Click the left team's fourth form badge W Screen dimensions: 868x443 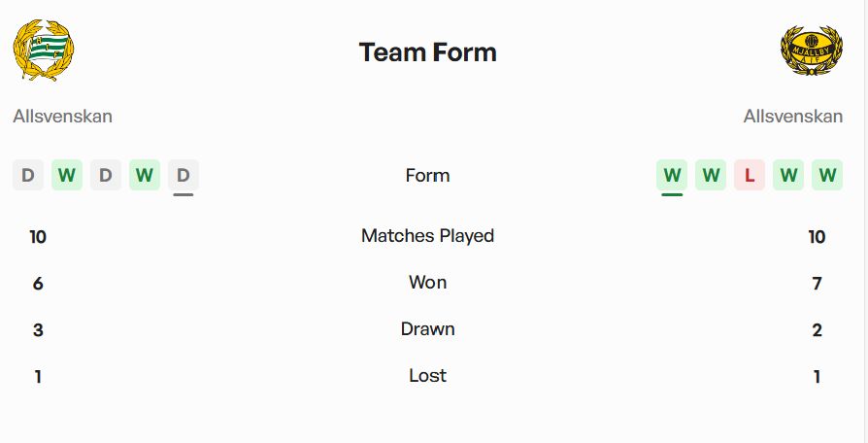point(145,175)
